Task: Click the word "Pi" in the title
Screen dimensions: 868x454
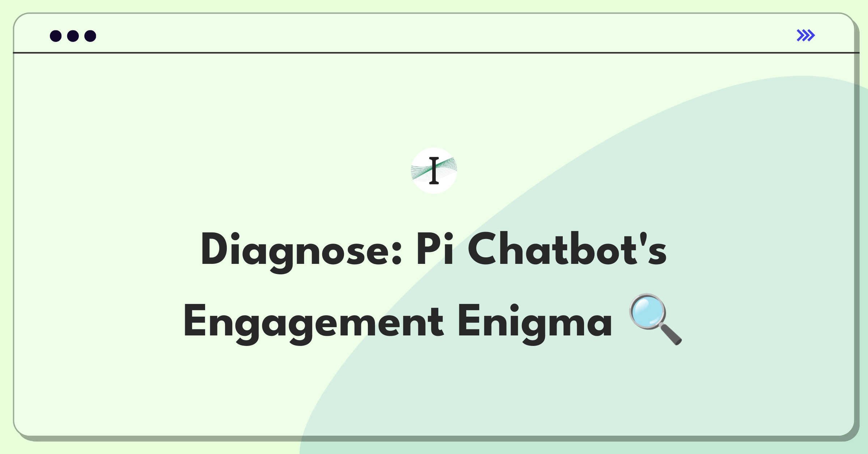Action: pos(435,249)
